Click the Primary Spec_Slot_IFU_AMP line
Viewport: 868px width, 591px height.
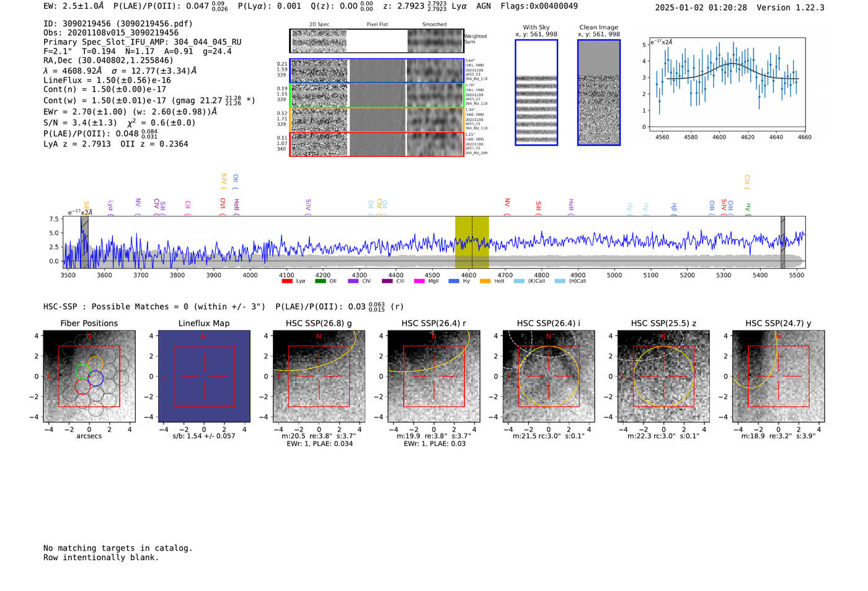tap(143, 42)
